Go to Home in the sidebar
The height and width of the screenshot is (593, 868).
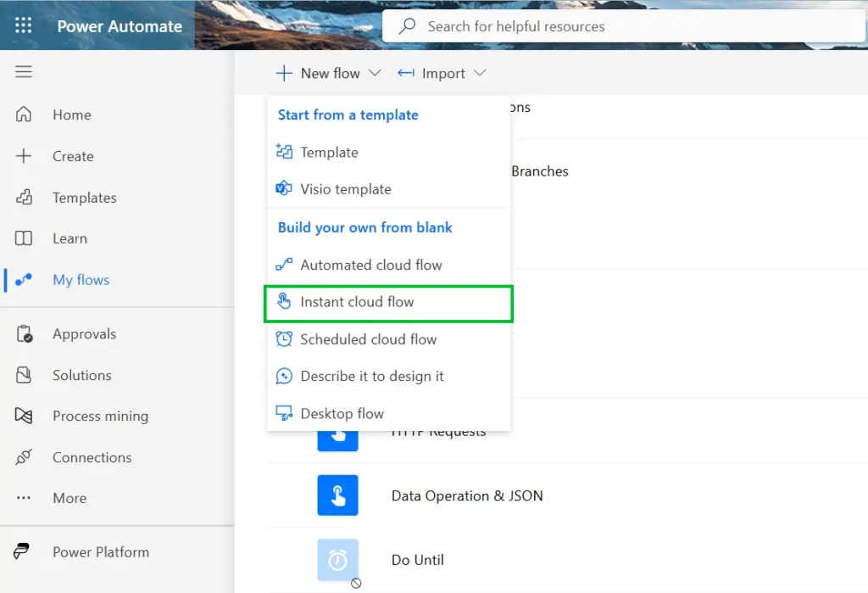72,115
